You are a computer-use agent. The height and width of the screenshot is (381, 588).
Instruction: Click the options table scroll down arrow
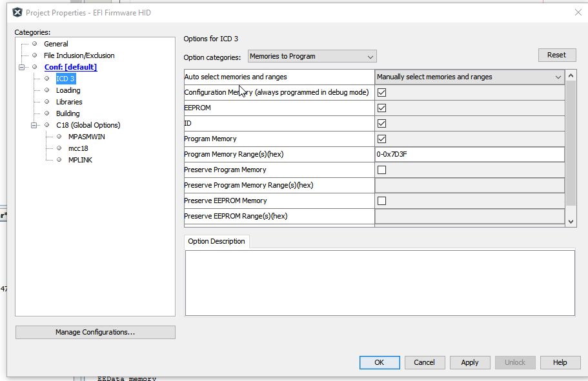571,221
